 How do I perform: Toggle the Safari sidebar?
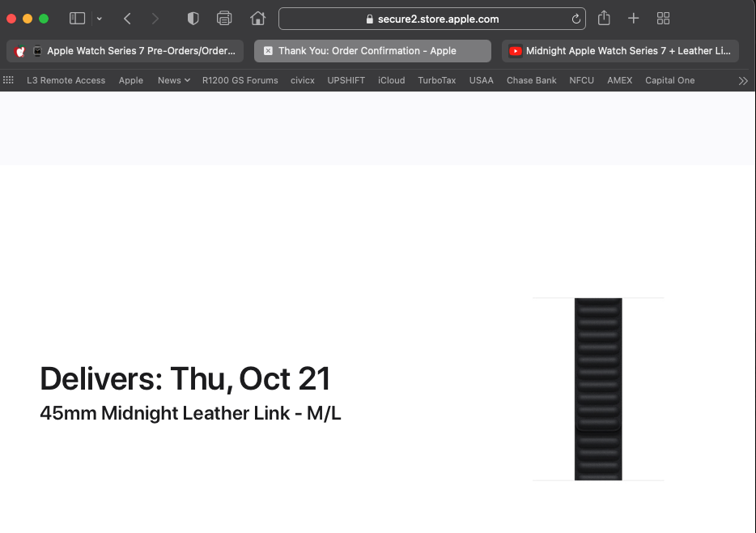[77, 19]
